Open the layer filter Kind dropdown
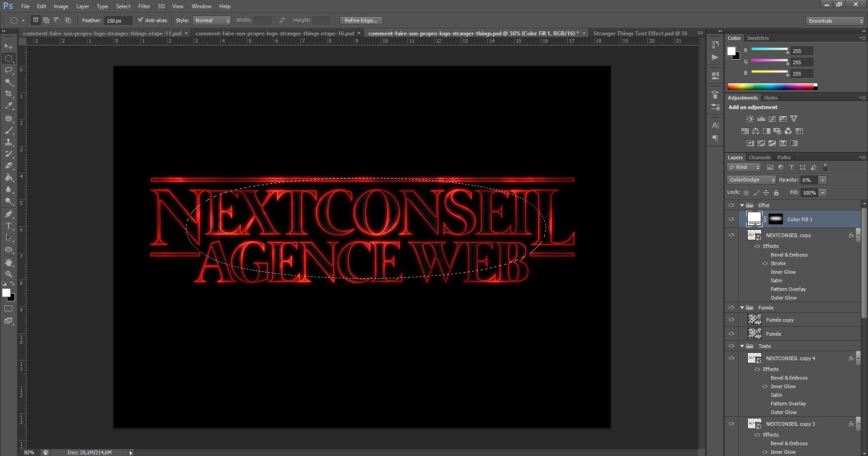This screenshot has width=868, height=456. point(744,167)
